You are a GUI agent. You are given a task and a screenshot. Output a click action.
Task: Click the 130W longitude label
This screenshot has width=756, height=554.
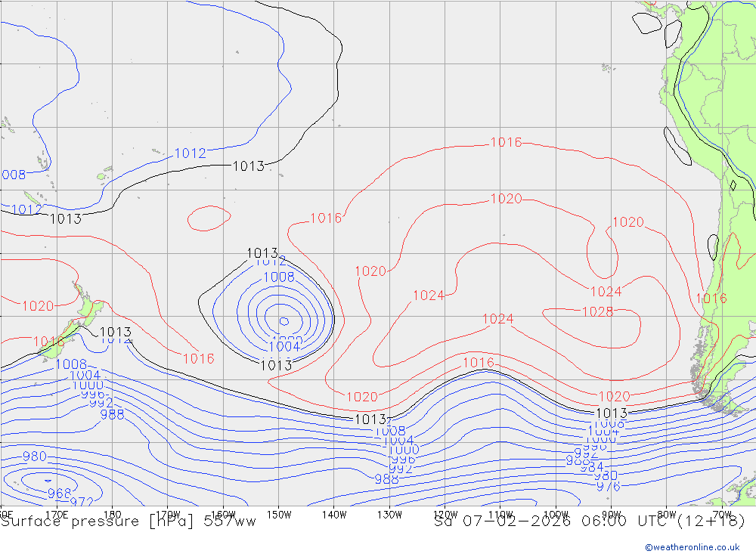[x=389, y=515]
